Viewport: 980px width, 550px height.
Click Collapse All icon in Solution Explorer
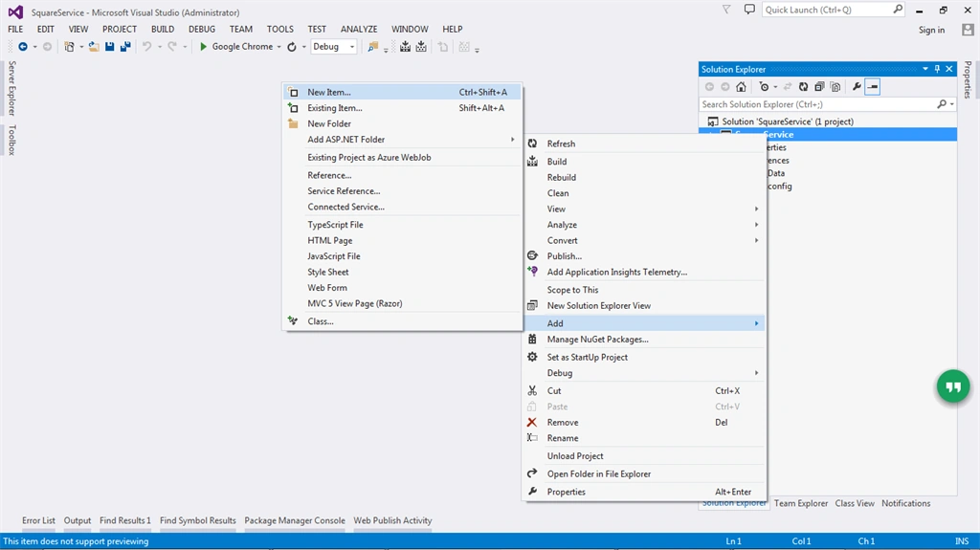(x=819, y=87)
